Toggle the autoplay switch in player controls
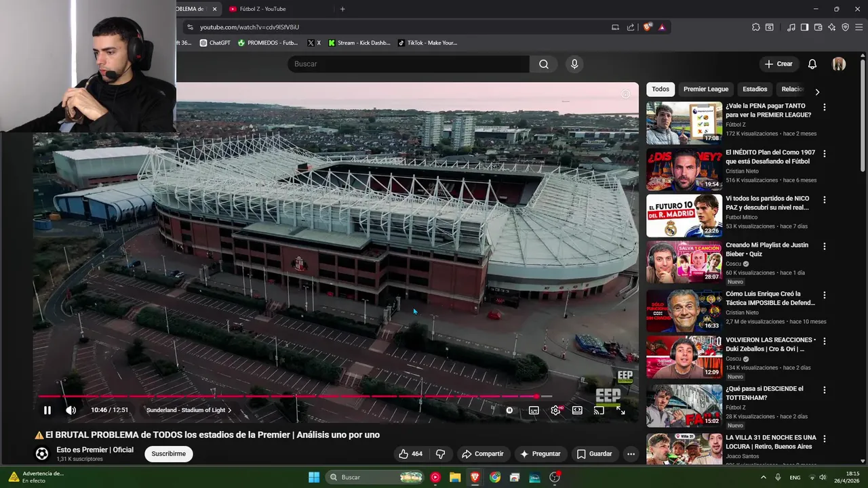 click(x=510, y=410)
